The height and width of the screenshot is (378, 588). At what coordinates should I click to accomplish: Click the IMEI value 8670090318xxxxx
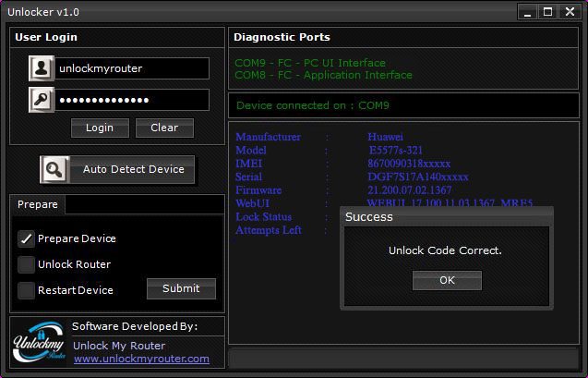coord(409,164)
